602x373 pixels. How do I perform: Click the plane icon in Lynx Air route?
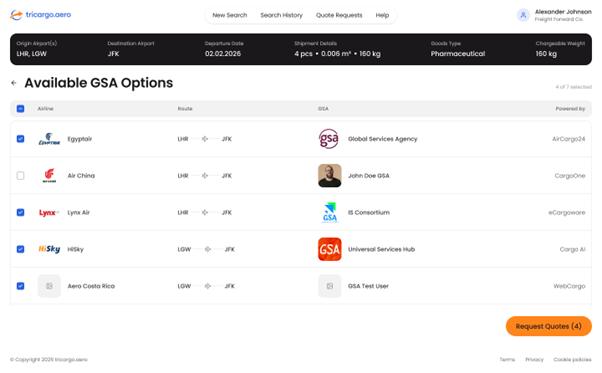pos(205,213)
